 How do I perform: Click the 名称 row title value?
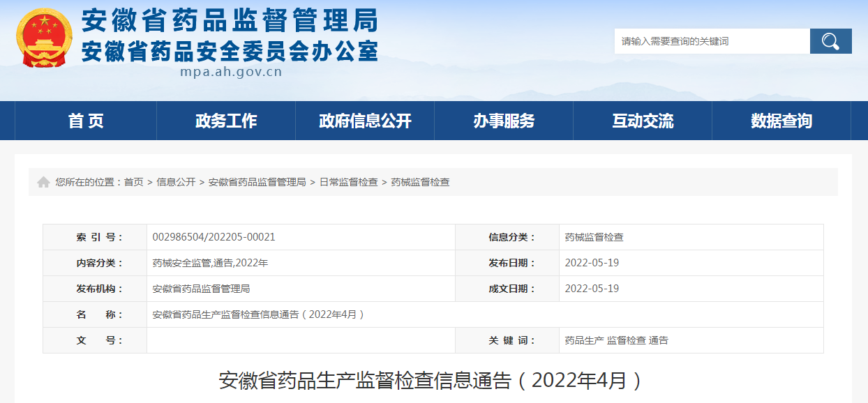pos(259,314)
